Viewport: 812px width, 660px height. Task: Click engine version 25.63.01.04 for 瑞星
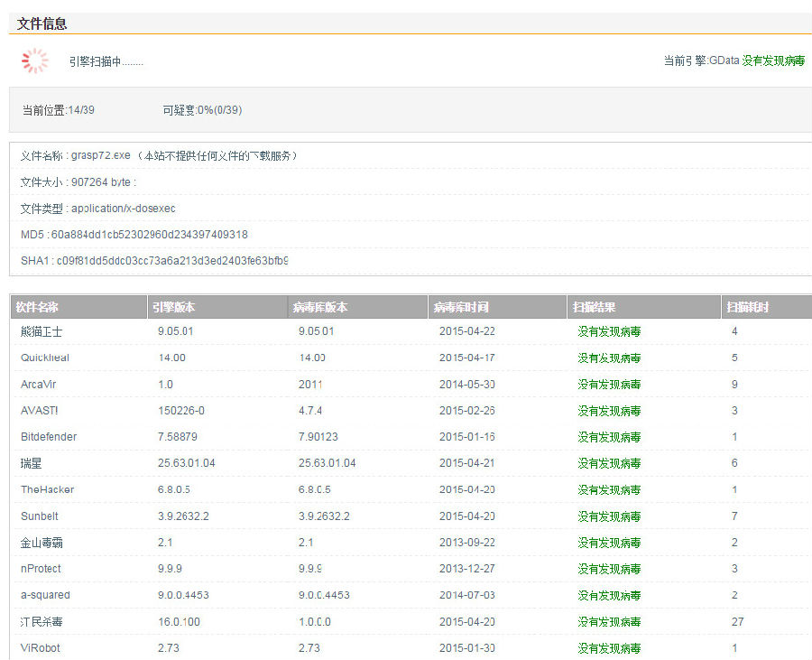coord(187,463)
